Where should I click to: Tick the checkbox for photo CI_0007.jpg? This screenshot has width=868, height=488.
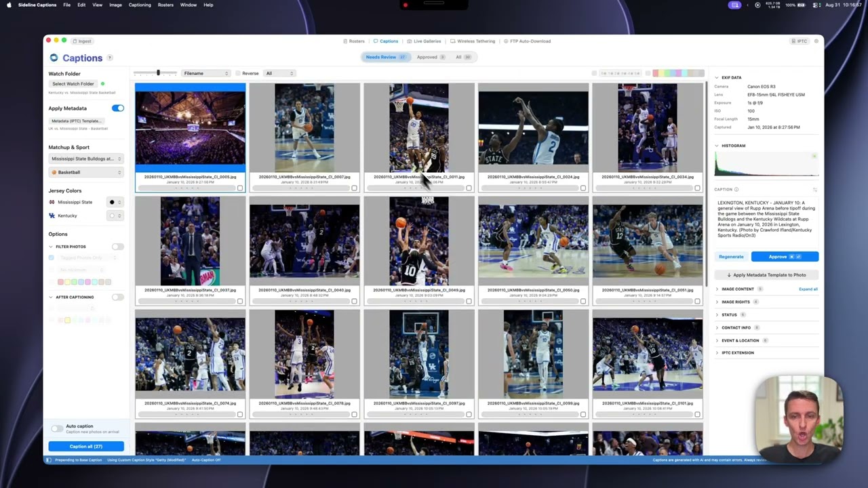[x=354, y=188]
